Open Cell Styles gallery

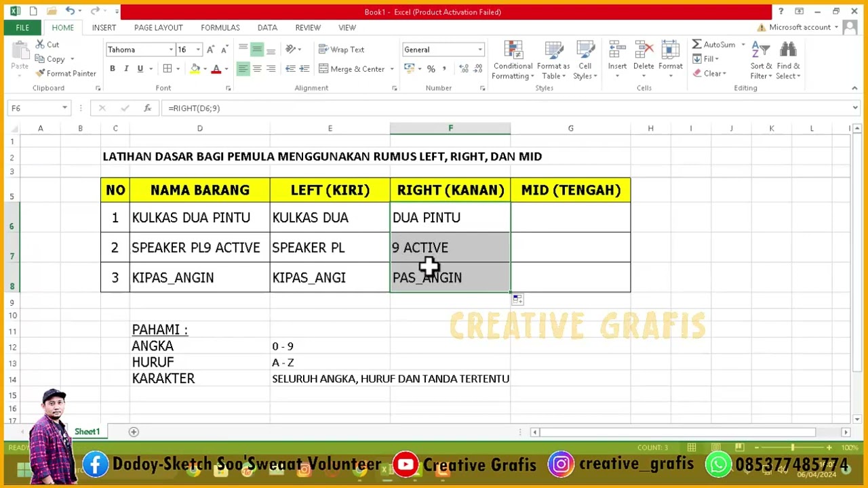pos(585,60)
